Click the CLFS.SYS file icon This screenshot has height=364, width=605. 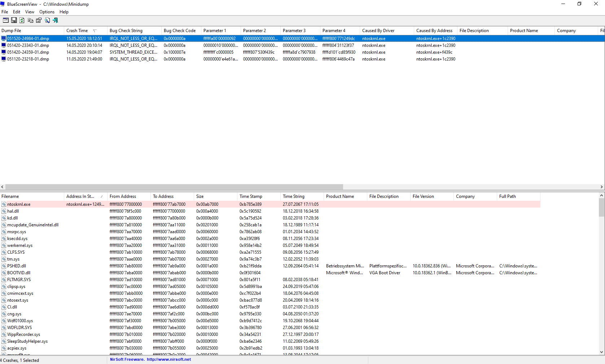(4, 252)
